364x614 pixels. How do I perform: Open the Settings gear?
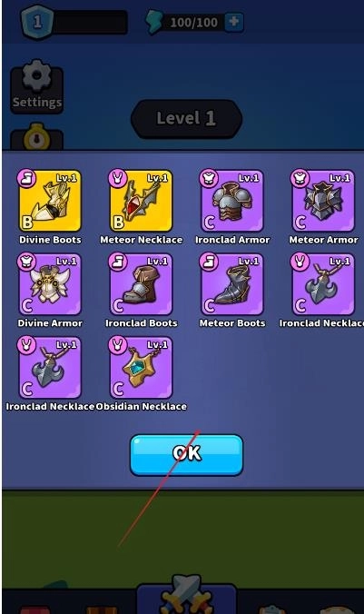pos(37,87)
